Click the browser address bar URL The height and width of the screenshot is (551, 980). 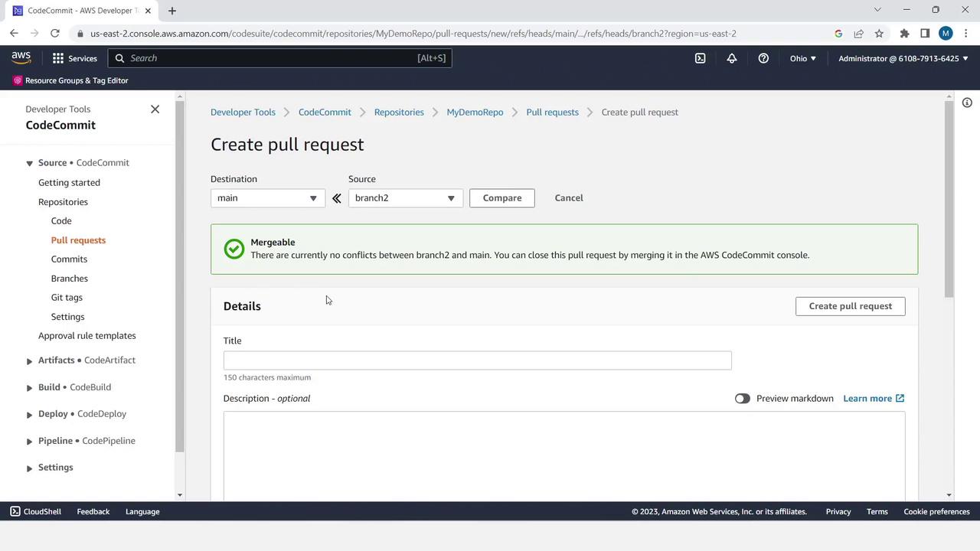[x=413, y=34]
